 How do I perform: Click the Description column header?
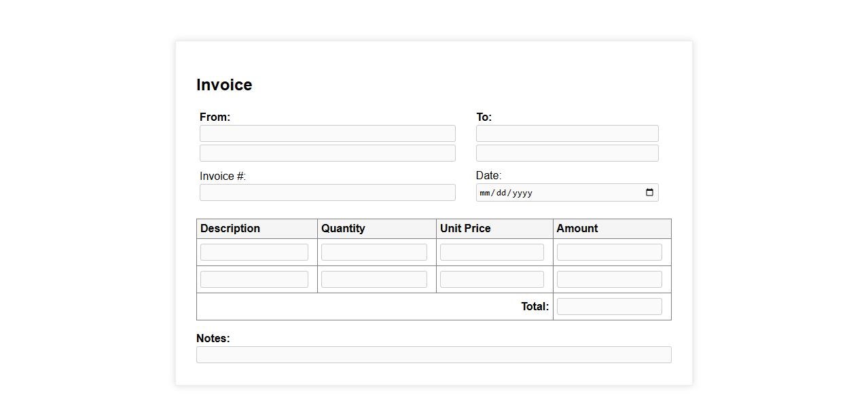(230, 229)
